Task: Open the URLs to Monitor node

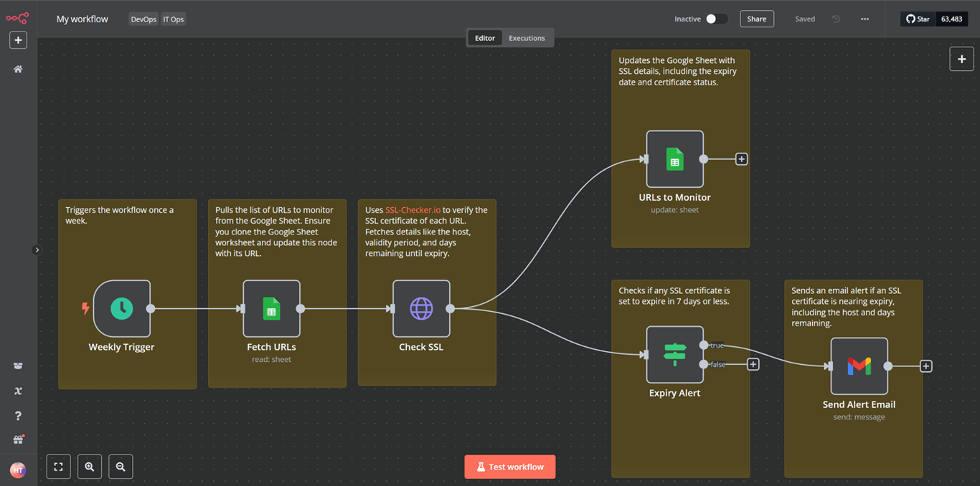Action: click(674, 158)
